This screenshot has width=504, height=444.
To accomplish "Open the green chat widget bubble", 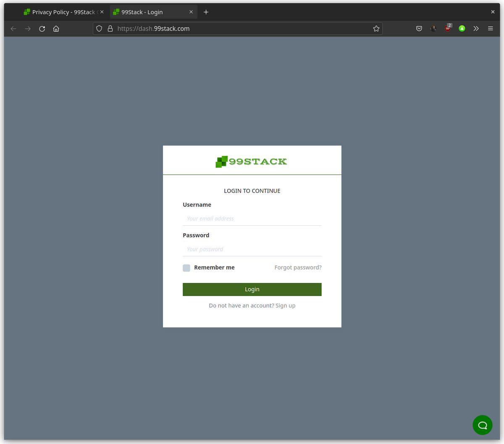I will click(483, 425).
